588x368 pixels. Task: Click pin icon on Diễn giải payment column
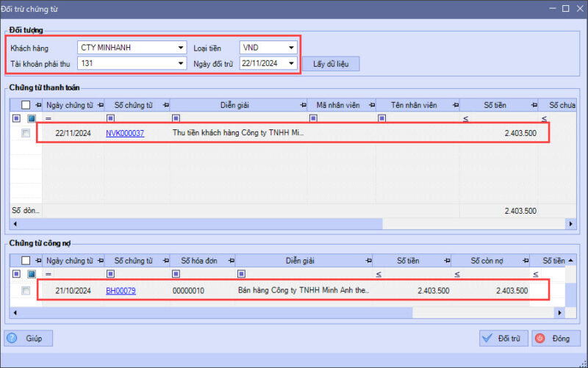pyautogui.click(x=300, y=105)
